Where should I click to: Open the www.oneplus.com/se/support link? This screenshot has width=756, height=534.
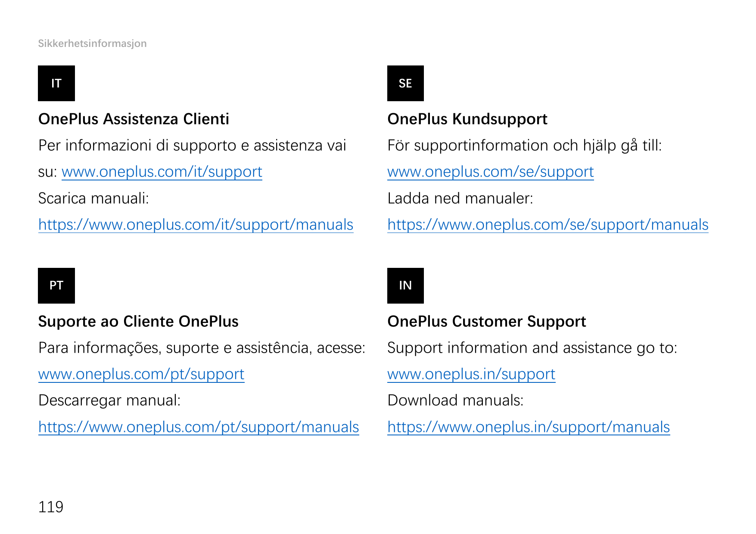[491, 172]
